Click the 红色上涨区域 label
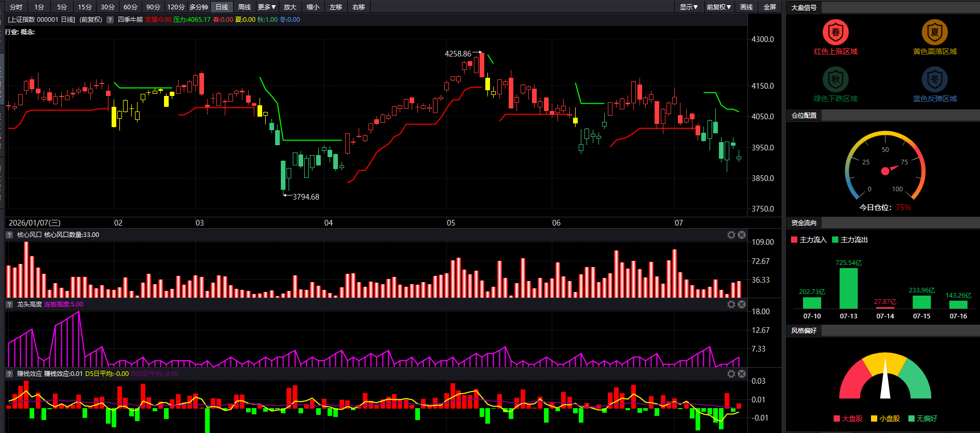Viewport: 980px width, 433px height. 836,51
